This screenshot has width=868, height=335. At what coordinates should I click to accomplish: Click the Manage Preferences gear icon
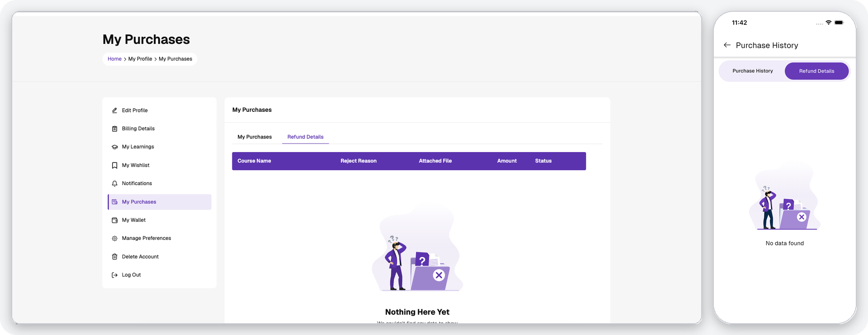coord(114,238)
